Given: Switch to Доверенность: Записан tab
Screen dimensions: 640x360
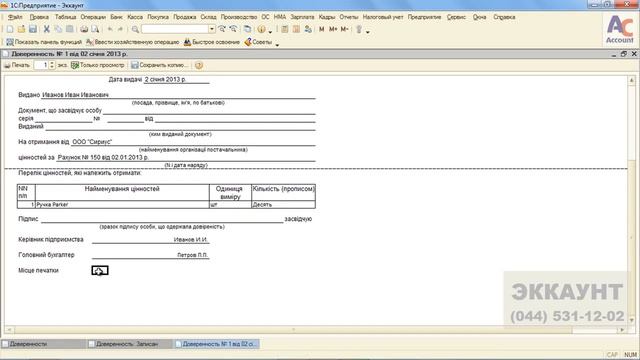Looking at the screenshot, I should tap(129, 344).
